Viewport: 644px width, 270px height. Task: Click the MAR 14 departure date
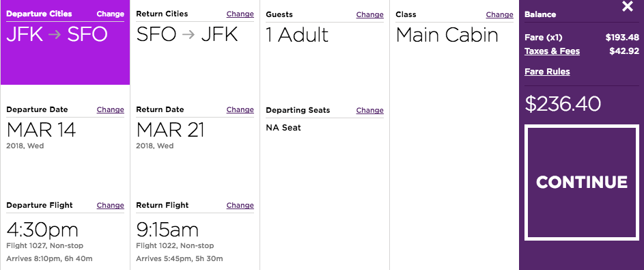coord(41,131)
